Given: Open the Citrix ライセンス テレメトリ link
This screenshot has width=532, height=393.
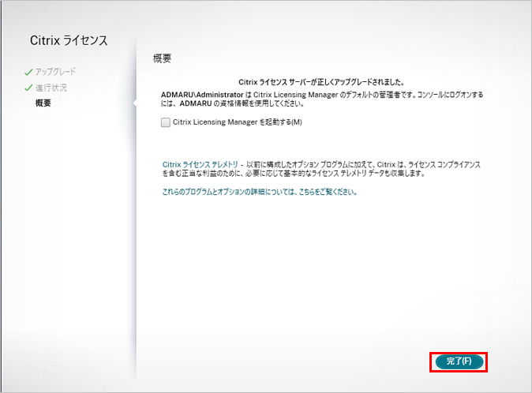Looking at the screenshot, I should (198, 165).
